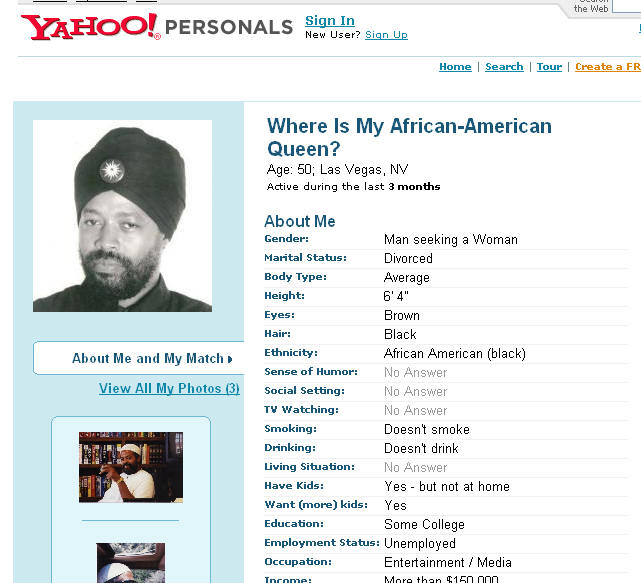Click the About Me section heading
This screenshot has height=583, width=641.
[300, 221]
